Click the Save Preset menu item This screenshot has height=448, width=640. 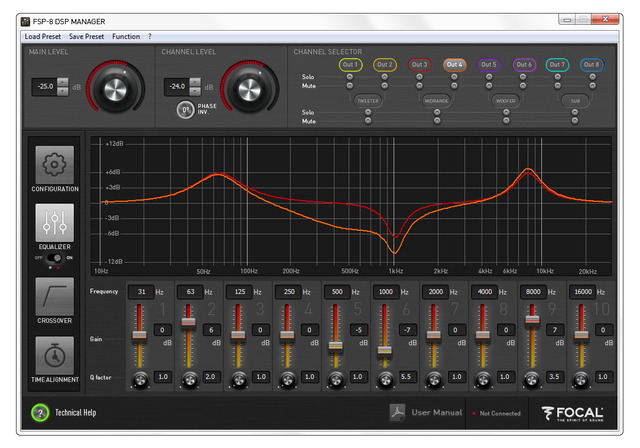86,36
